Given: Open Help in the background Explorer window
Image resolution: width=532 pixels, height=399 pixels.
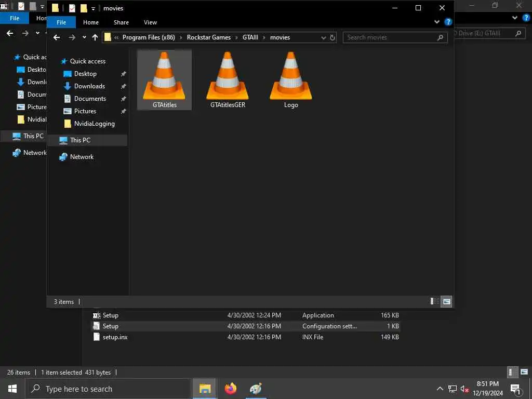Looking at the screenshot, I should pyautogui.click(x=526, y=18).
